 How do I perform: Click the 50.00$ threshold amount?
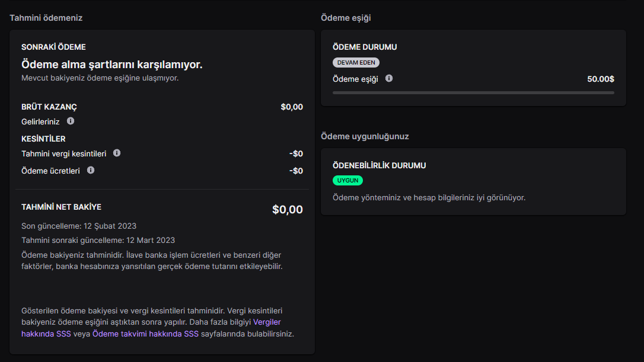pos(600,79)
